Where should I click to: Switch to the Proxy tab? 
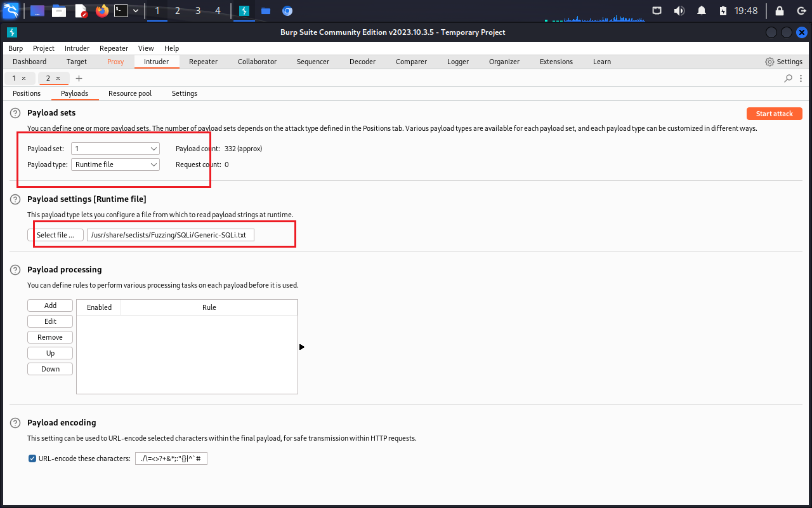[115, 62]
